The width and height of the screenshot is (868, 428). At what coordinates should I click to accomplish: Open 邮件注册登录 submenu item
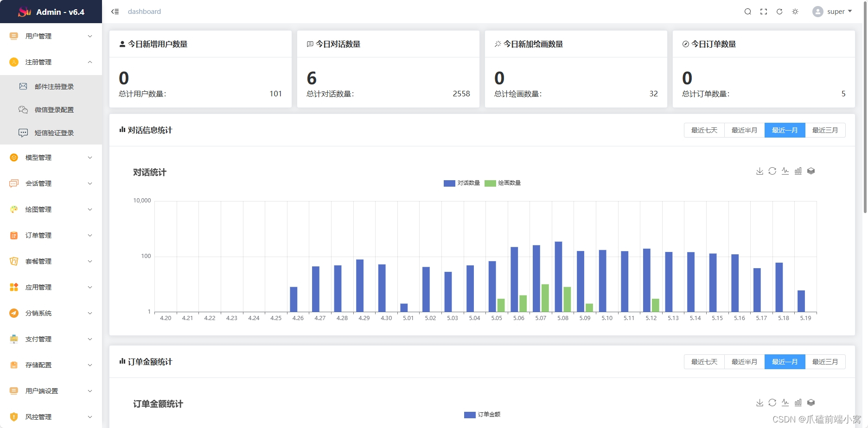(x=51, y=87)
